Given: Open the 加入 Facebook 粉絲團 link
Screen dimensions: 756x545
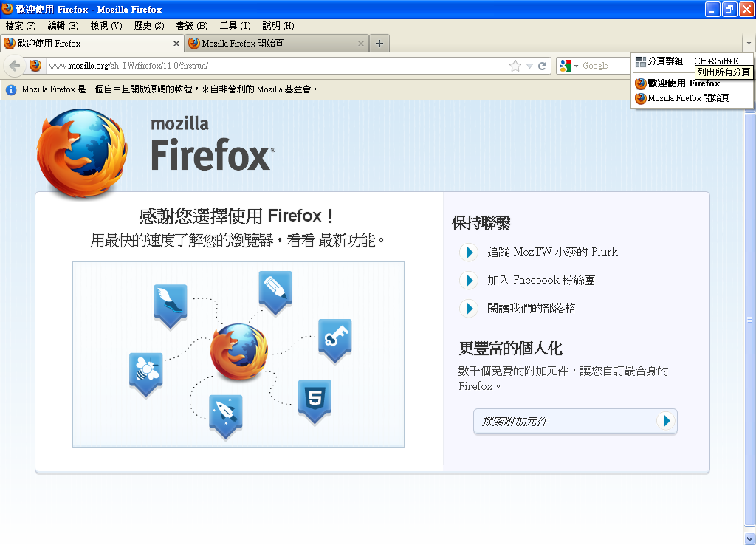Looking at the screenshot, I should click(541, 280).
